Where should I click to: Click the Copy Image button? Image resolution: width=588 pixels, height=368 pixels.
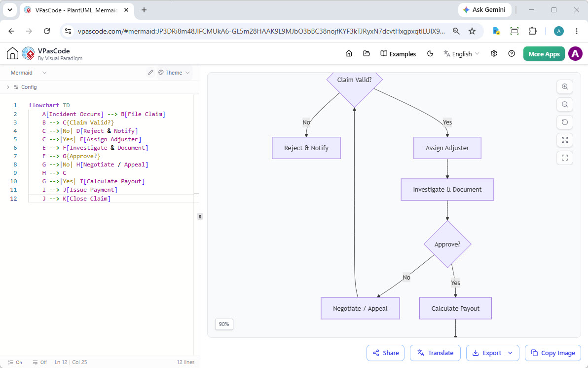click(x=553, y=353)
